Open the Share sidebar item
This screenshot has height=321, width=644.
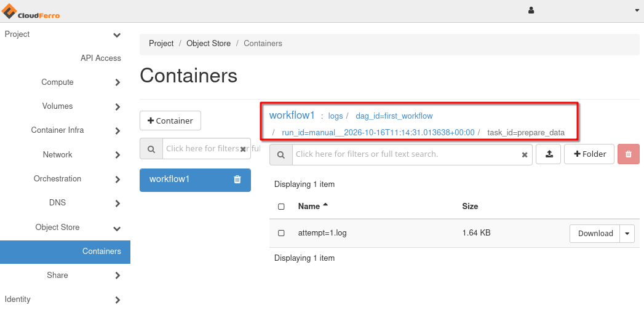pyautogui.click(x=57, y=275)
